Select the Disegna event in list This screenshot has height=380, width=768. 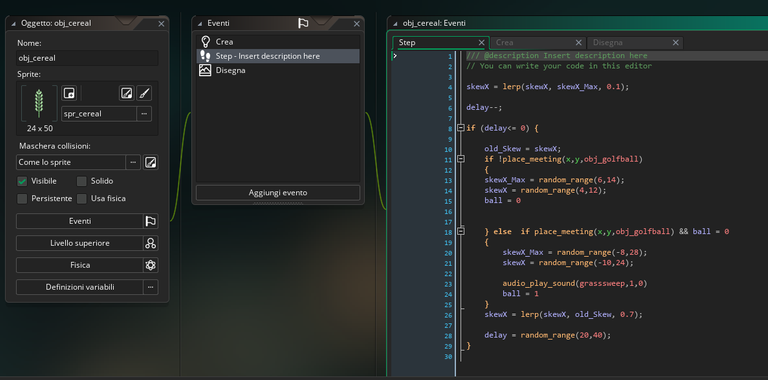tap(278, 70)
